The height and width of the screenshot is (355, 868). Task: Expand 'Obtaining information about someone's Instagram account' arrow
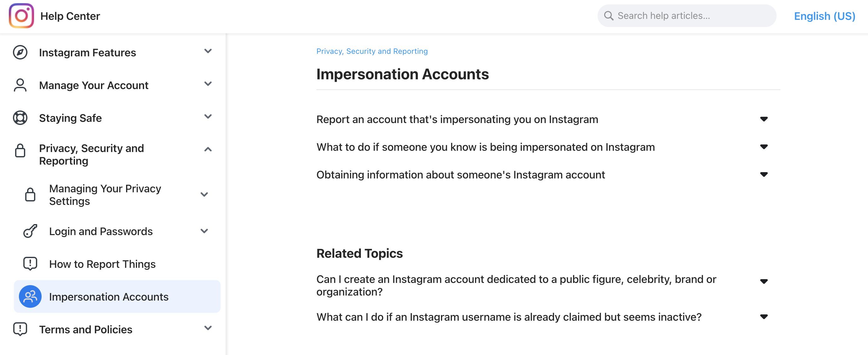click(x=764, y=174)
